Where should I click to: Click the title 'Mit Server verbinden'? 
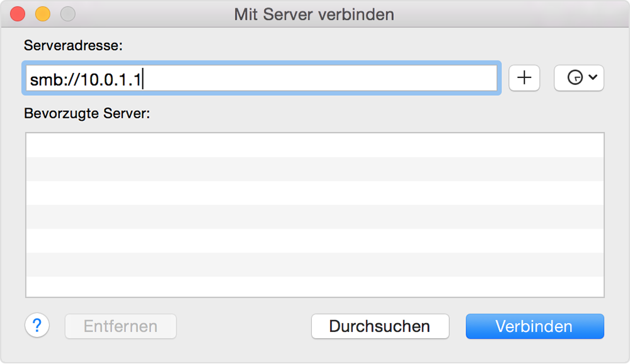pos(314,14)
